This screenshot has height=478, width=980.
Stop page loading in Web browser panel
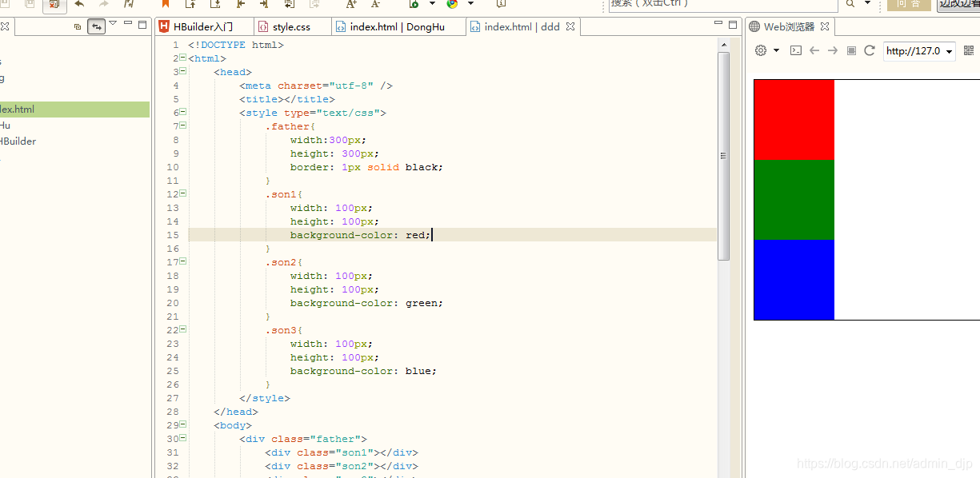click(x=851, y=50)
